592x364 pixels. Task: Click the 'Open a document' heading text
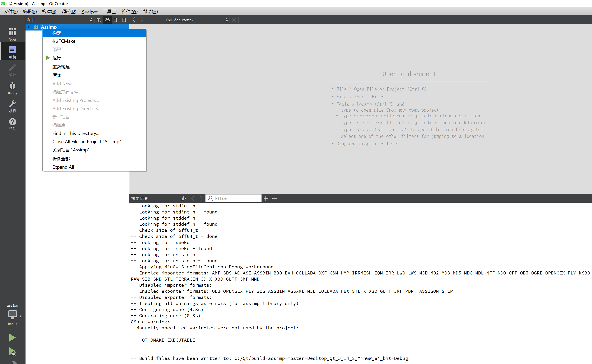(409, 74)
